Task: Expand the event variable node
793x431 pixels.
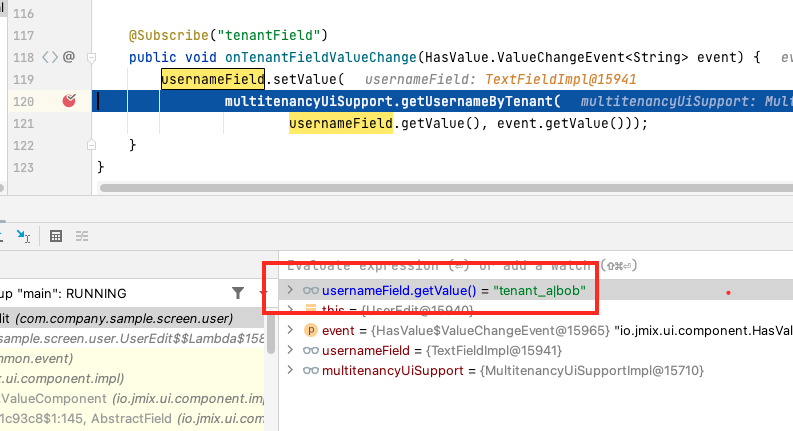Action: (x=290, y=330)
